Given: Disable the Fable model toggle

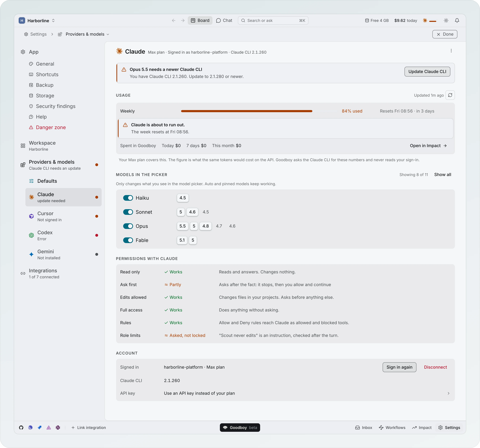Looking at the screenshot, I should (128, 240).
